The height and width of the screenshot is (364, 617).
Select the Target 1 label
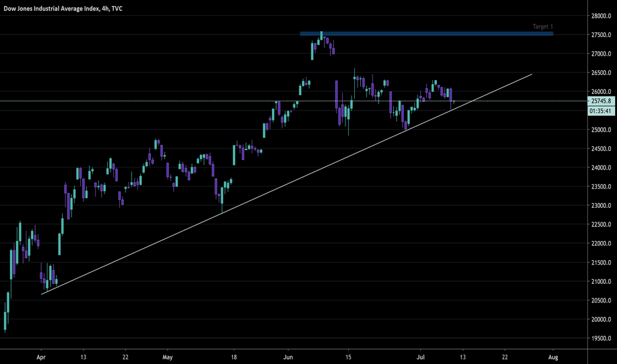(543, 26)
